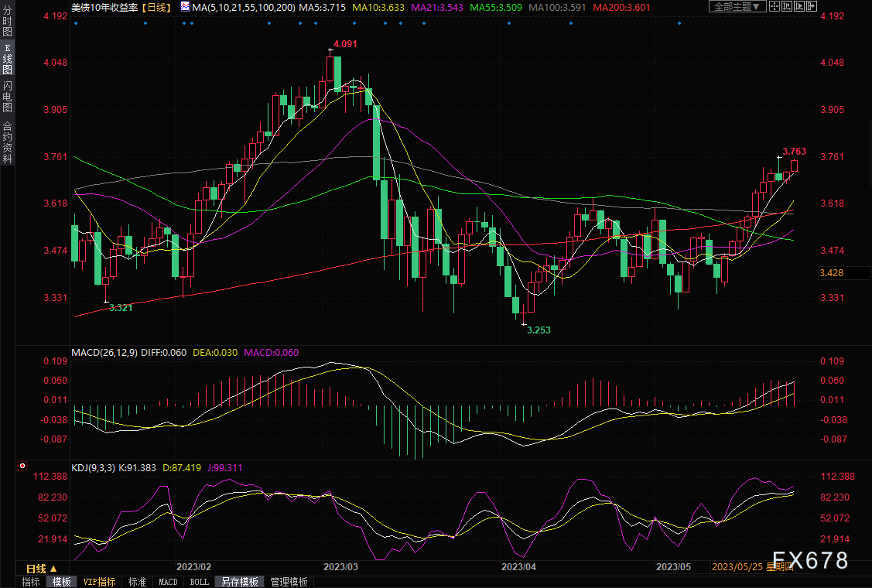The width and height of the screenshot is (872, 588).
Task: Choose the 标准 template
Action: (137, 582)
